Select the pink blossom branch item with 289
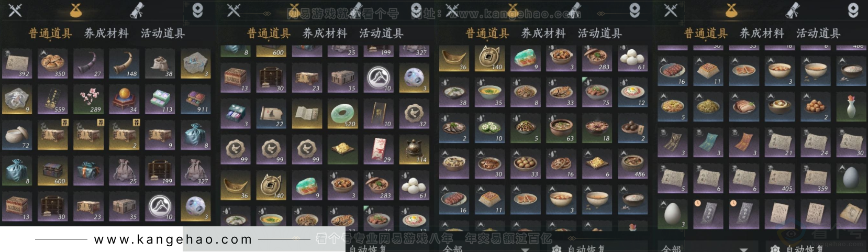 (x=88, y=99)
